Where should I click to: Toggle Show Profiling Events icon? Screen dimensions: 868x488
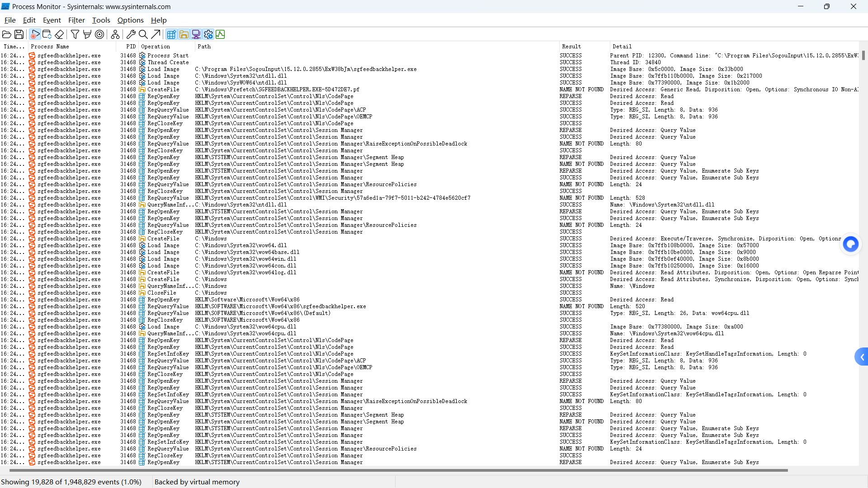pyautogui.click(x=220, y=34)
